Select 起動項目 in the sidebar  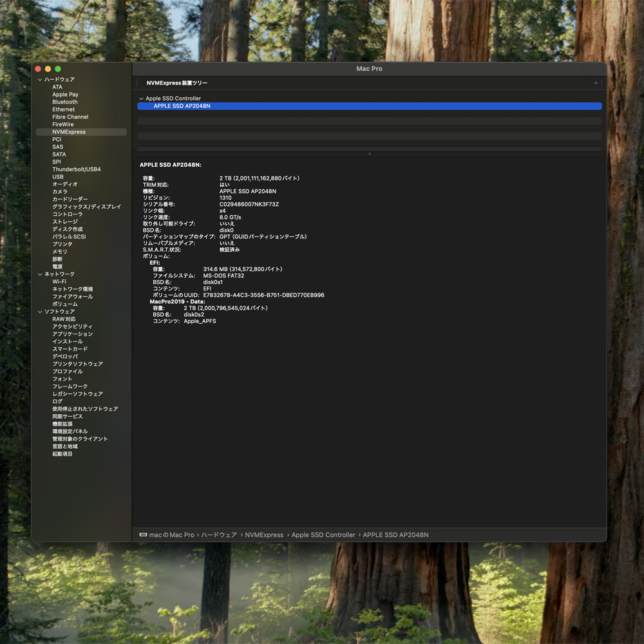point(62,453)
